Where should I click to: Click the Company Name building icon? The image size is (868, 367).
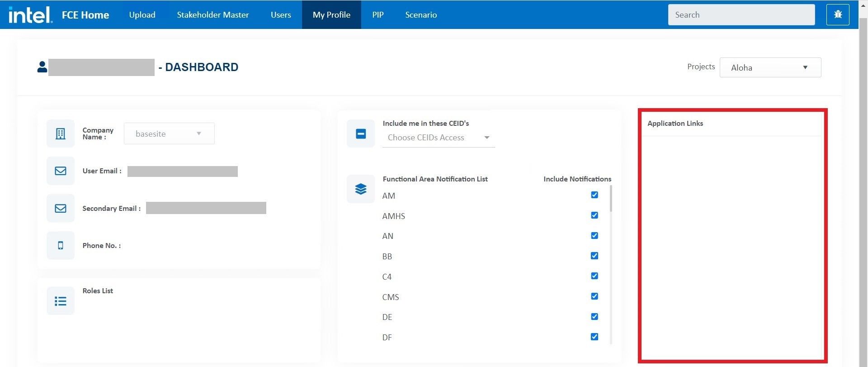pos(61,133)
